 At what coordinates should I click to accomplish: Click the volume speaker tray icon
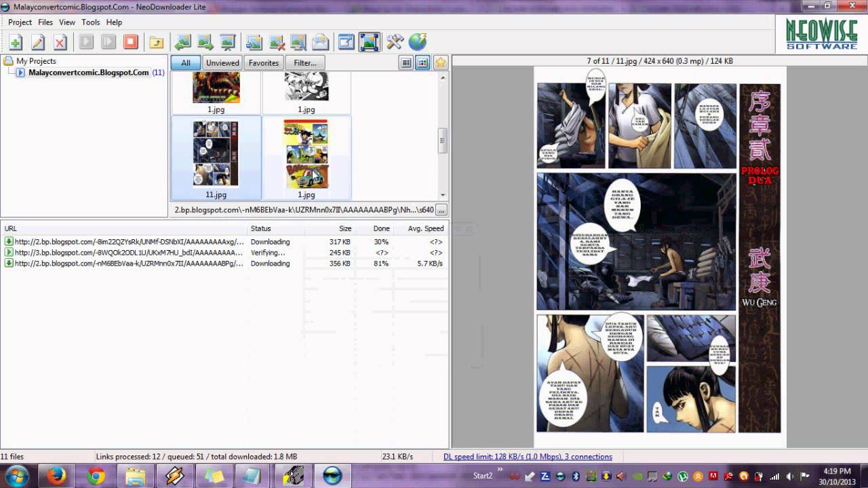click(790, 476)
